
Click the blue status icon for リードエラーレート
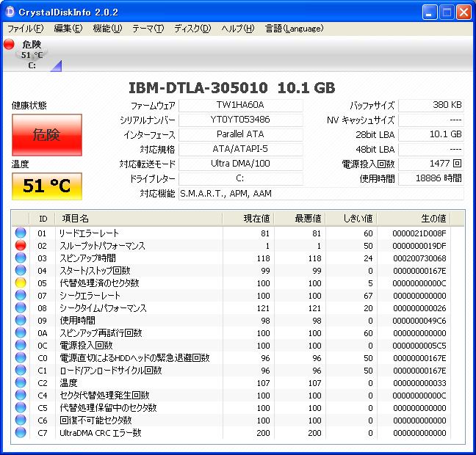(x=21, y=233)
